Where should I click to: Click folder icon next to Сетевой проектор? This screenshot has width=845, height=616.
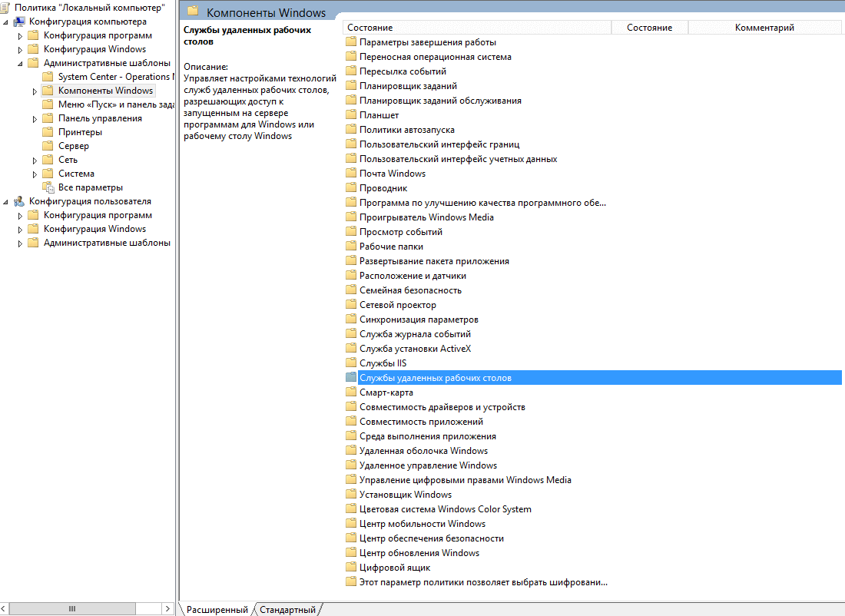(x=351, y=304)
